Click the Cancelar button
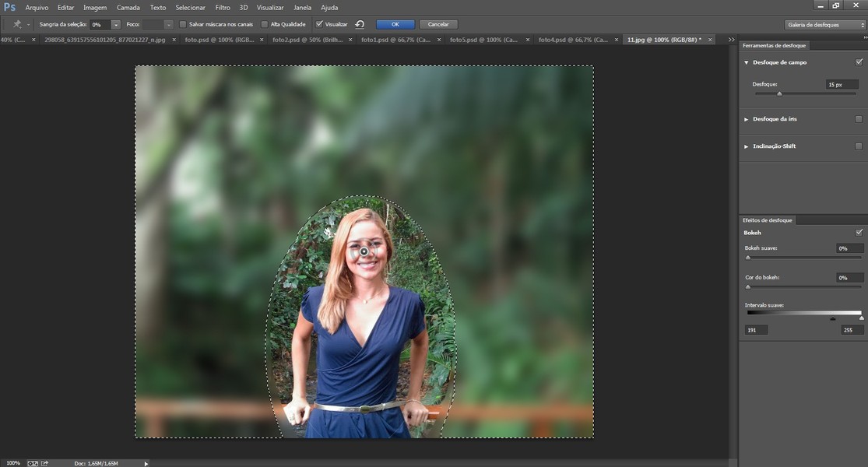 (x=438, y=24)
